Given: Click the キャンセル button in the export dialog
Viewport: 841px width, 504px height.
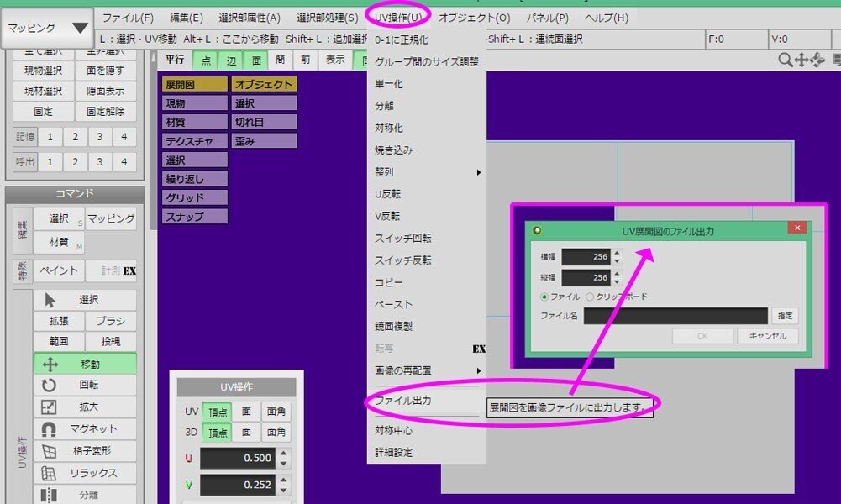Looking at the screenshot, I should [766, 334].
